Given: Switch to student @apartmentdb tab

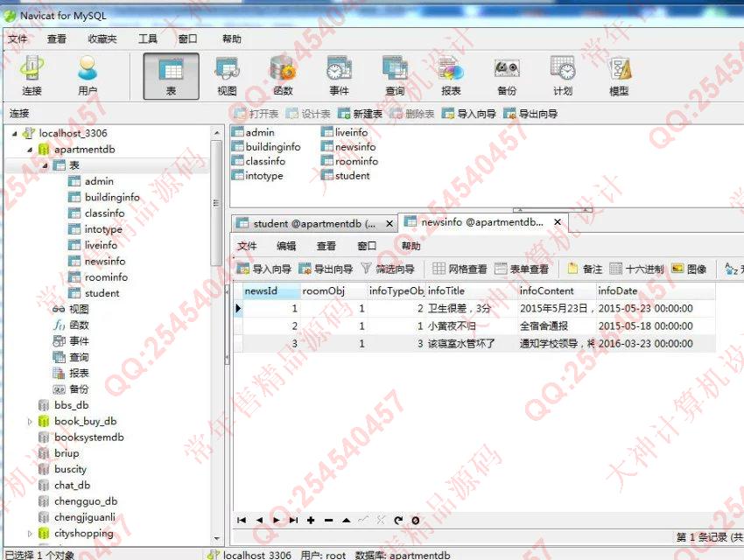Looking at the screenshot, I should 313,223.
